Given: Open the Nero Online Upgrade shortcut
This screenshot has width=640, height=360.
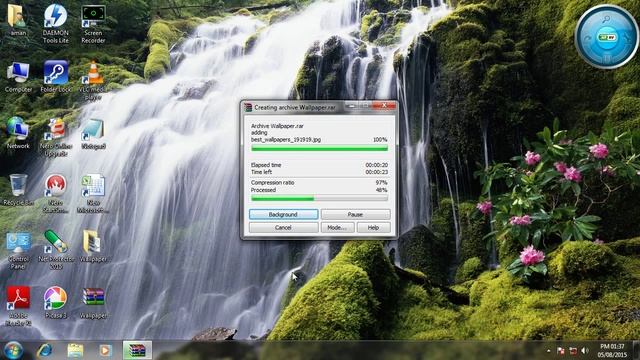Looking at the screenshot, I should 56,137.
